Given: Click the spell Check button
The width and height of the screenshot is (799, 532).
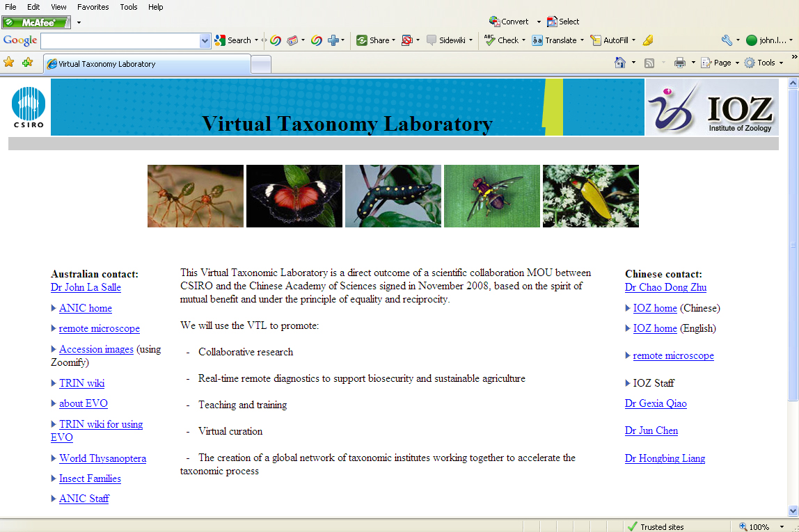Looking at the screenshot, I should click(x=501, y=40).
